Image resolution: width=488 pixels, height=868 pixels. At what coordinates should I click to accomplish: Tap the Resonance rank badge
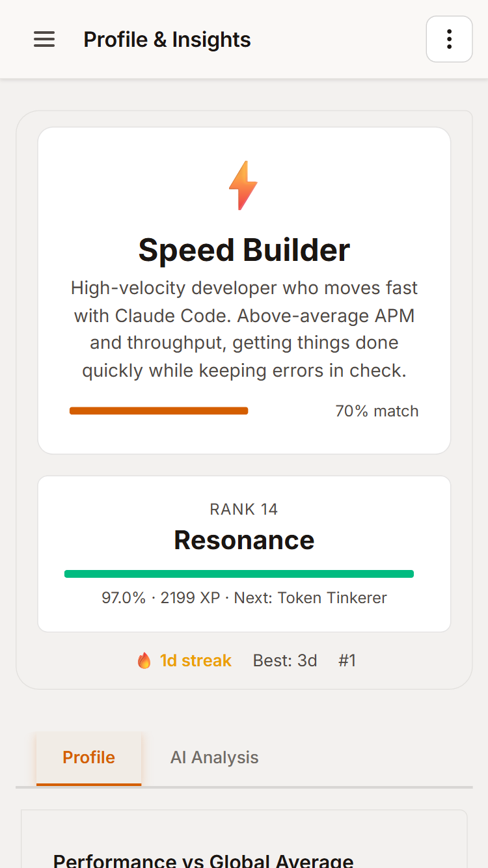[243, 554]
